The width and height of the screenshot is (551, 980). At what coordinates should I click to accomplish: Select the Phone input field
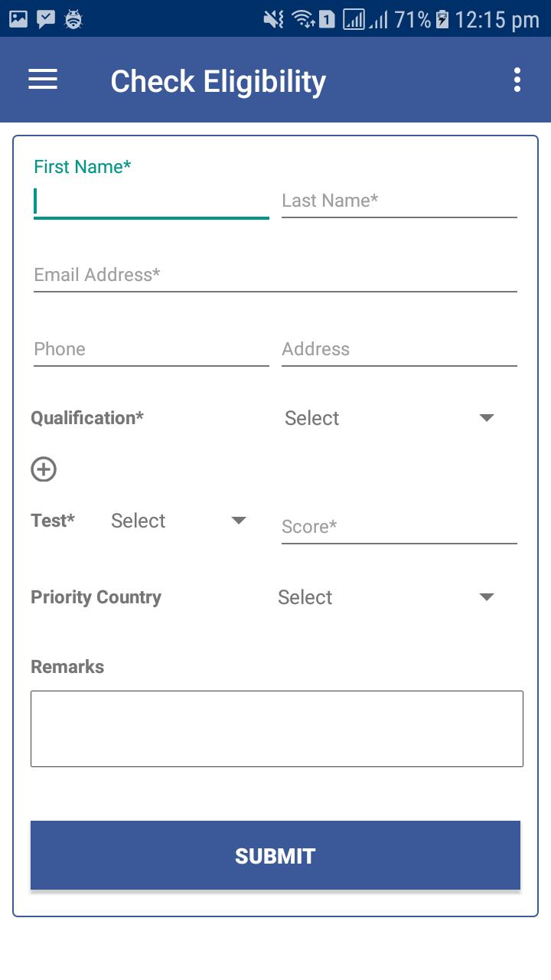click(152, 349)
